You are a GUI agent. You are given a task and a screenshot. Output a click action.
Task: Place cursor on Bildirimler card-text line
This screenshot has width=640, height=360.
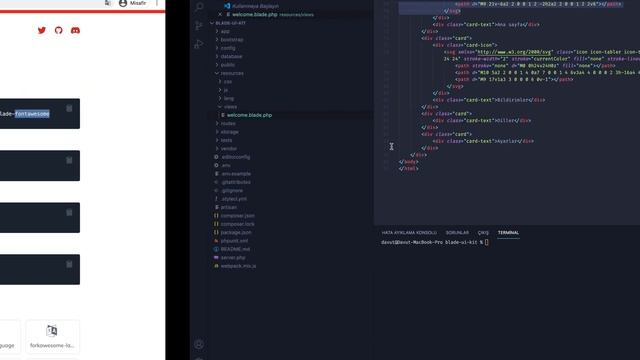(489, 100)
